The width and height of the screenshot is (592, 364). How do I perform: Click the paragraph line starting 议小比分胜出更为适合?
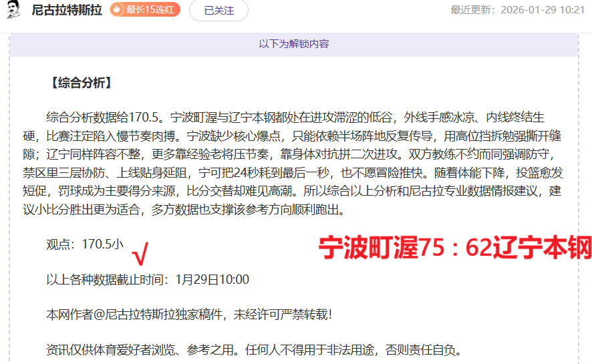pos(195,210)
